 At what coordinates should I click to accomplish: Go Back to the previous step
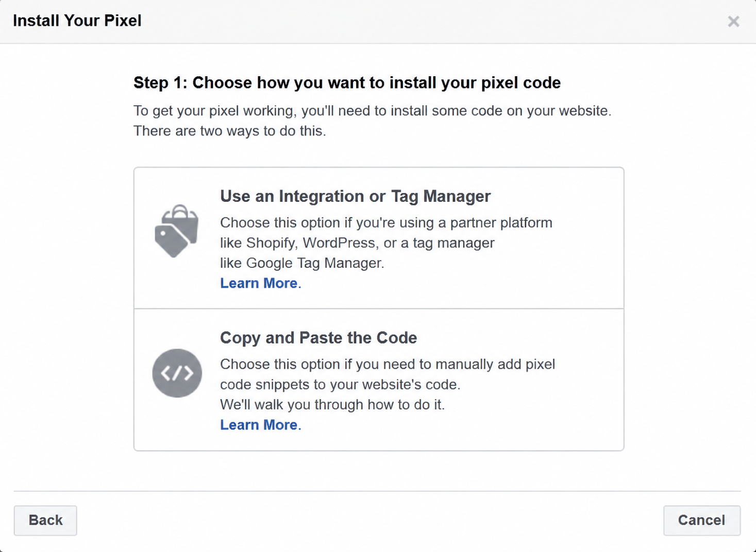(45, 521)
